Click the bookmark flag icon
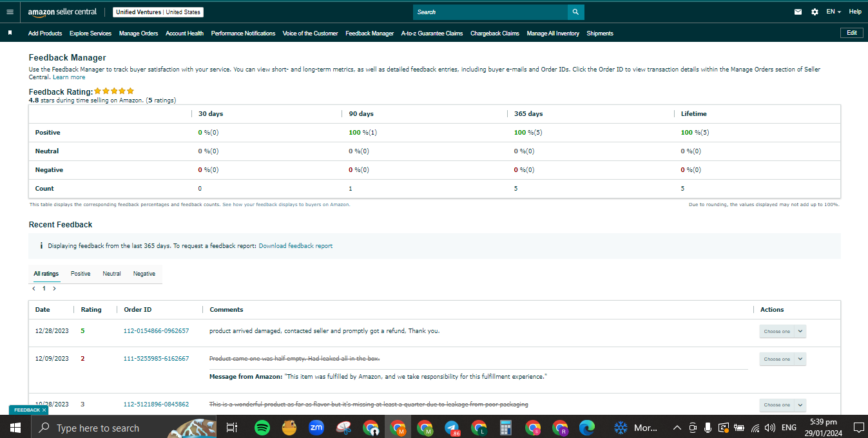 click(x=10, y=33)
